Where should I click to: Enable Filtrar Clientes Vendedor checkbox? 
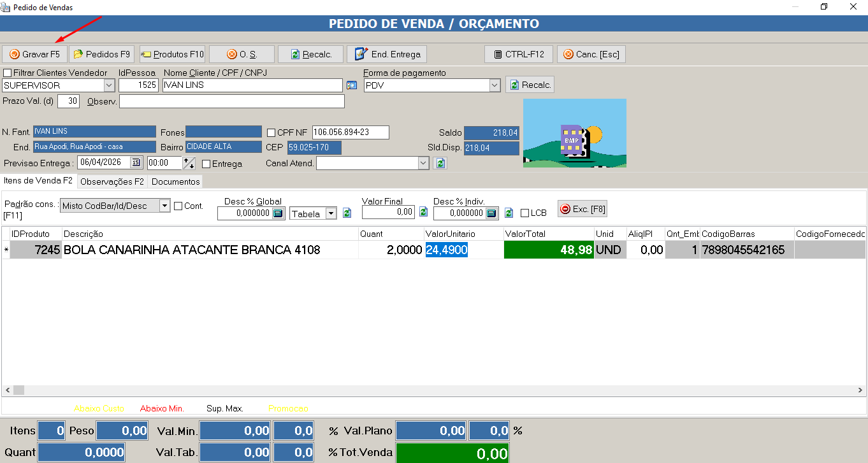[8, 73]
